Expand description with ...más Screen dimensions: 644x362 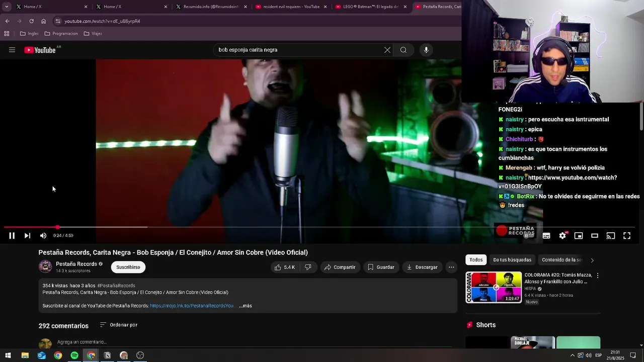coord(245,306)
